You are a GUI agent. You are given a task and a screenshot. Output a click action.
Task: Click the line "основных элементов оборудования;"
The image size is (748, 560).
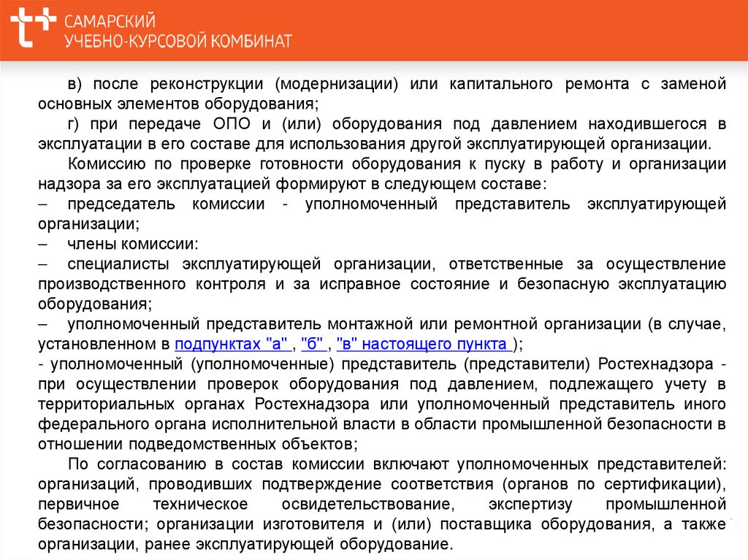click(178, 104)
